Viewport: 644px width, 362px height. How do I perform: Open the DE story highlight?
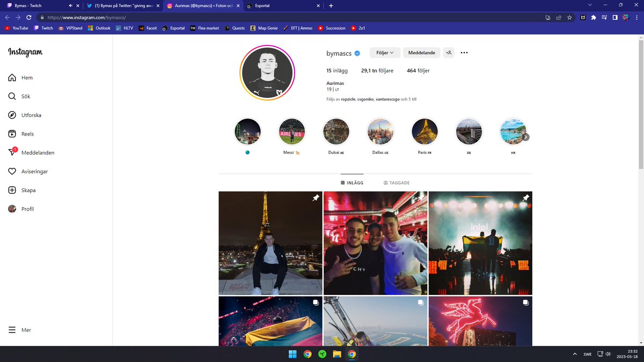point(469,132)
